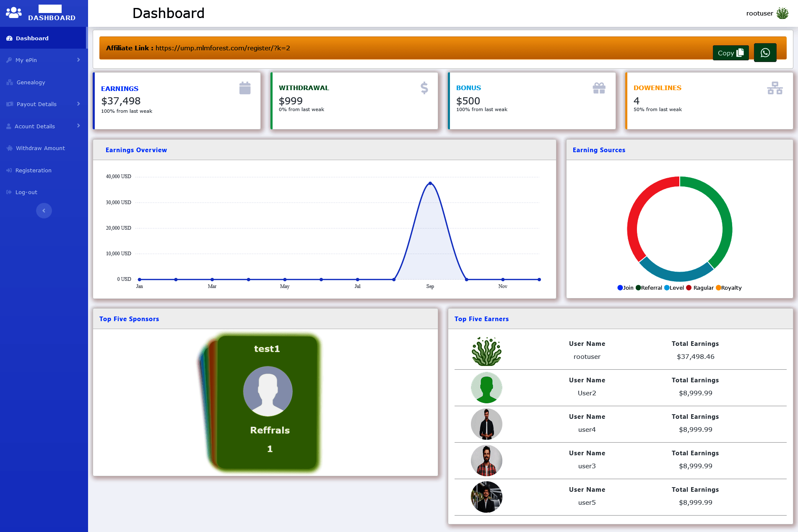The height and width of the screenshot is (532, 798).
Task: Expand the Acount Details chevron
Action: (78, 126)
